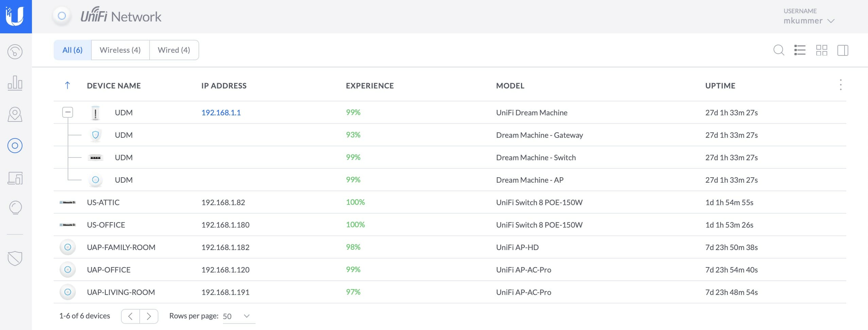
Task: Switch to list view layout
Action: pos(800,50)
